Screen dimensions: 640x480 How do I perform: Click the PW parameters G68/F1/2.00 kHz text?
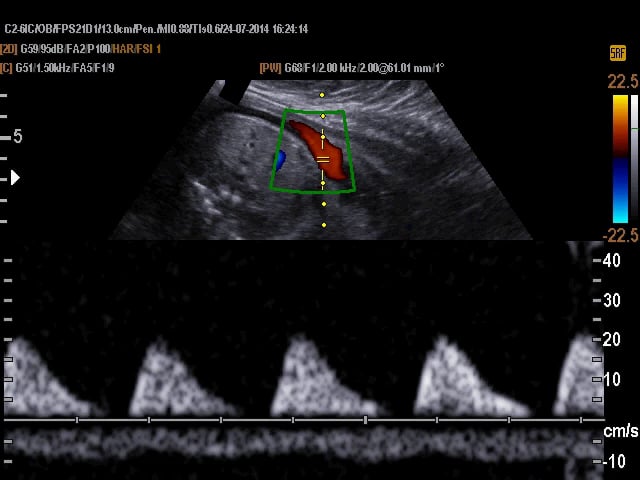click(364, 68)
